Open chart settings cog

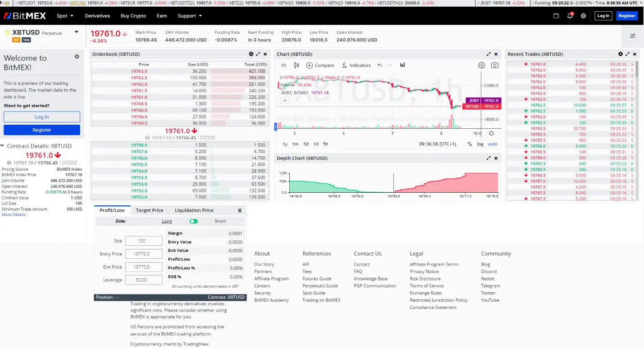point(481,65)
